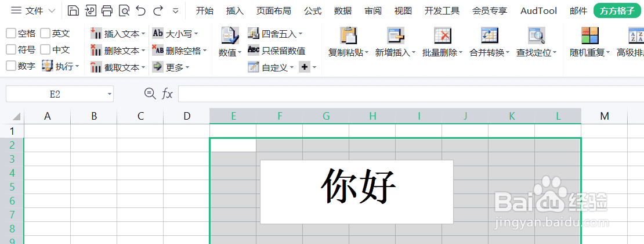Viewport: 644px width, 244px height.
Task: Open the 自定义 dropdown
Action: pyautogui.click(x=272, y=67)
